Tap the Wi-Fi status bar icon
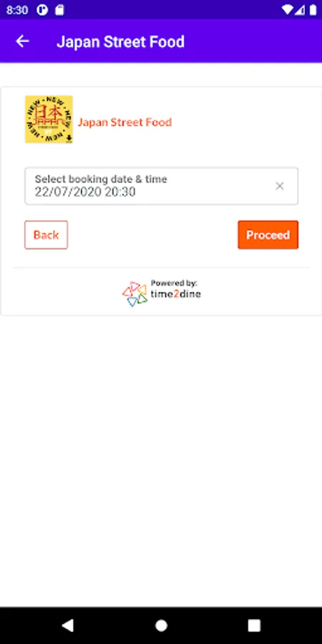 [x=288, y=10]
